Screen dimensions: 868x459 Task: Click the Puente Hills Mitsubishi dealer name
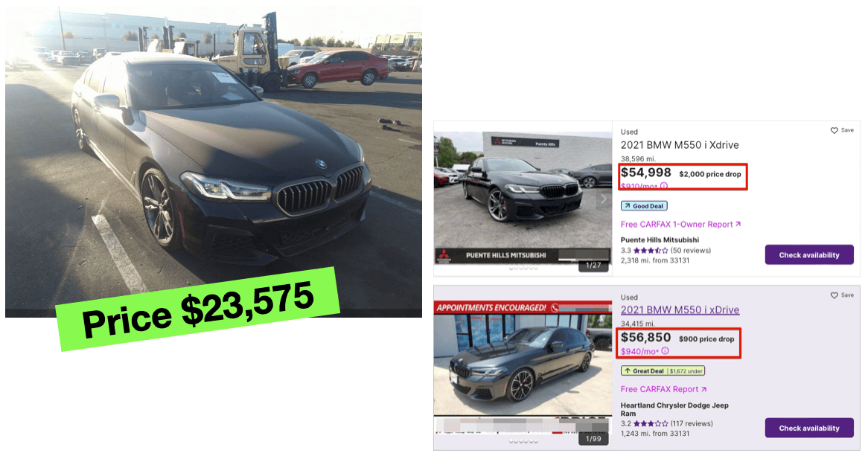coord(660,240)
